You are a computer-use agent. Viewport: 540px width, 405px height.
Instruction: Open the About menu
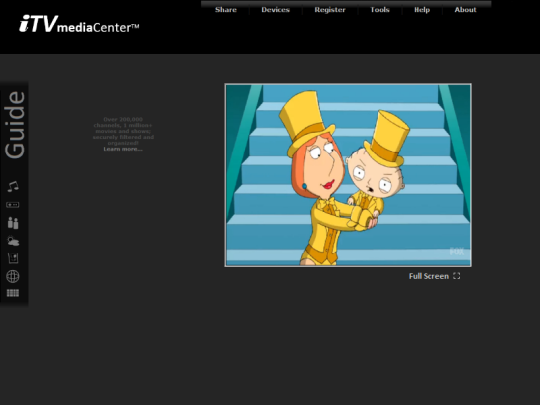(x=465, y=10)
